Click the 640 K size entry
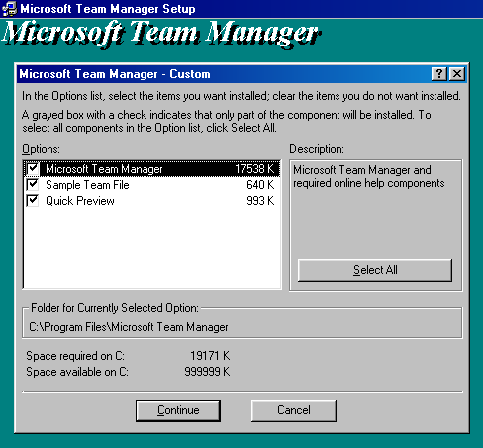Viewport: 483px width, 448px height. 260,185
